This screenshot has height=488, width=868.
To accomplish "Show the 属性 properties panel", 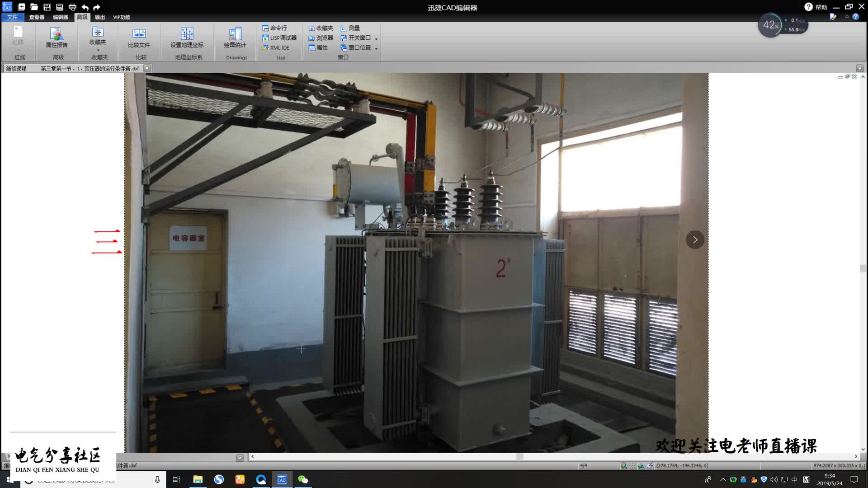I will coord(318,47).
